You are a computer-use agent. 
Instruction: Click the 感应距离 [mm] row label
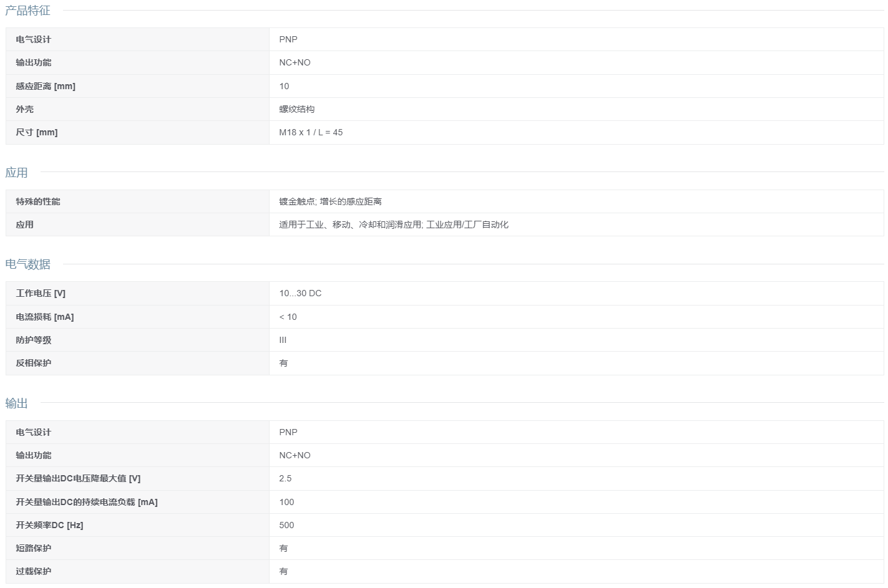pos(46,86)
